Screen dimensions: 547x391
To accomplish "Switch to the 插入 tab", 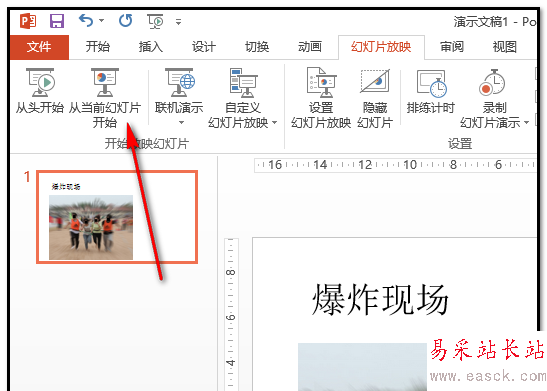I will click(151, 47).
